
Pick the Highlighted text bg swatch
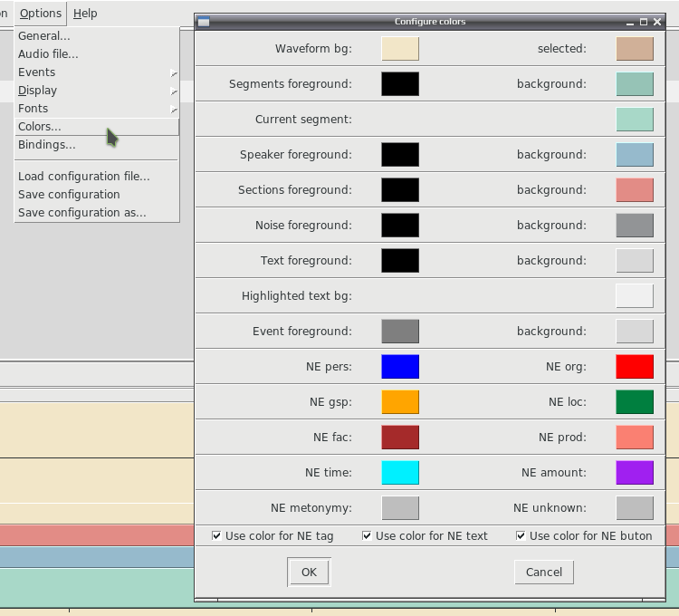point(635,296)
